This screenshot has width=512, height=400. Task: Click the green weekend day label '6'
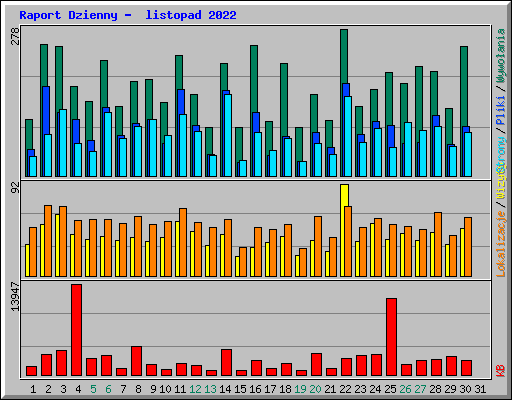[108, 389]
